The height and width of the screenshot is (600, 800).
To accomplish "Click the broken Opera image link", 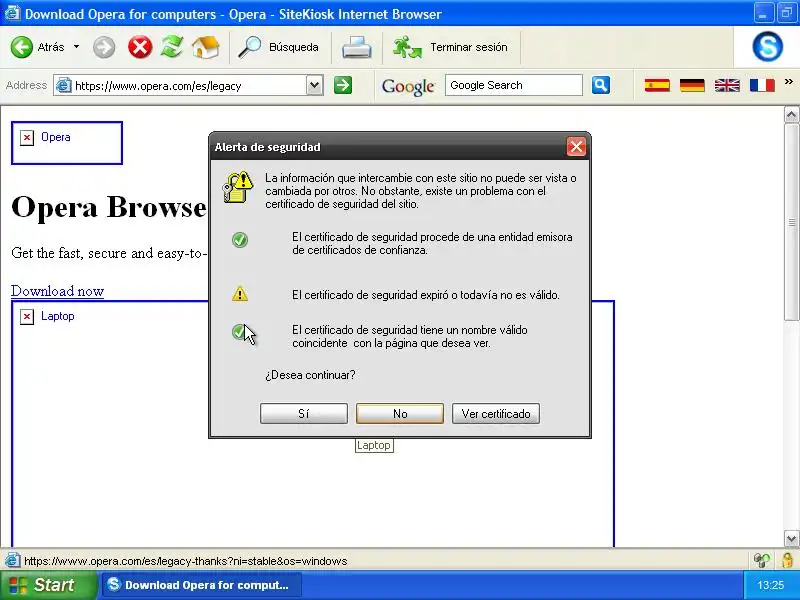I will pyautogui.click(x=67, y=143).
